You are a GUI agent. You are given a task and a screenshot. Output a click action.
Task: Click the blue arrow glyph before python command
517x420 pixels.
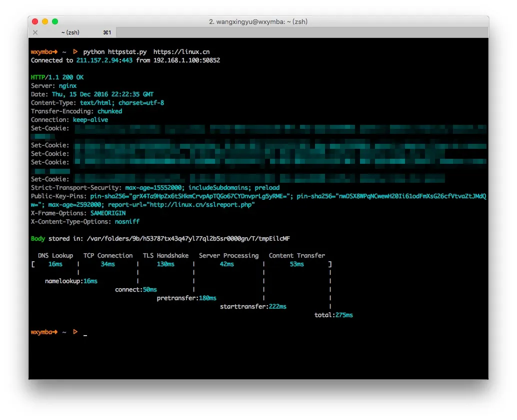(75, 51)
